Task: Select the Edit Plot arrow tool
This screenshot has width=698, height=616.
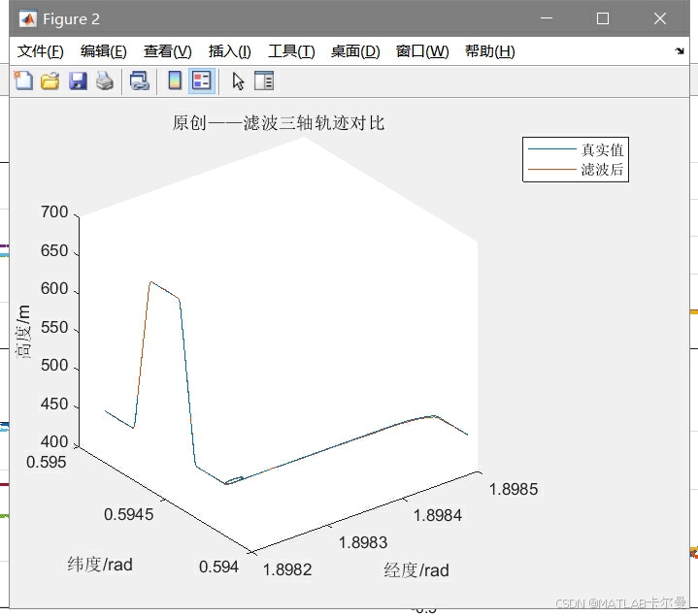Action: click(x=238, y=81)
